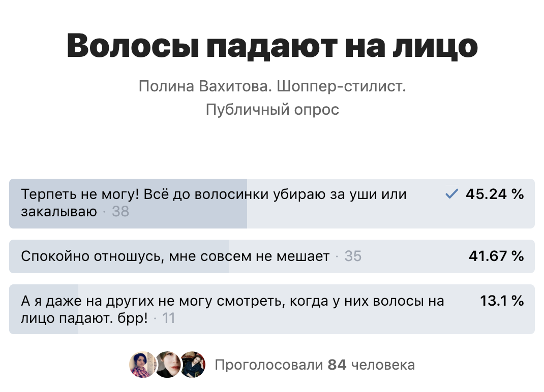The width and height of the screenshot is (544, 392).
Task: Click filled progress bar of second answer
Action: point(119,256)
